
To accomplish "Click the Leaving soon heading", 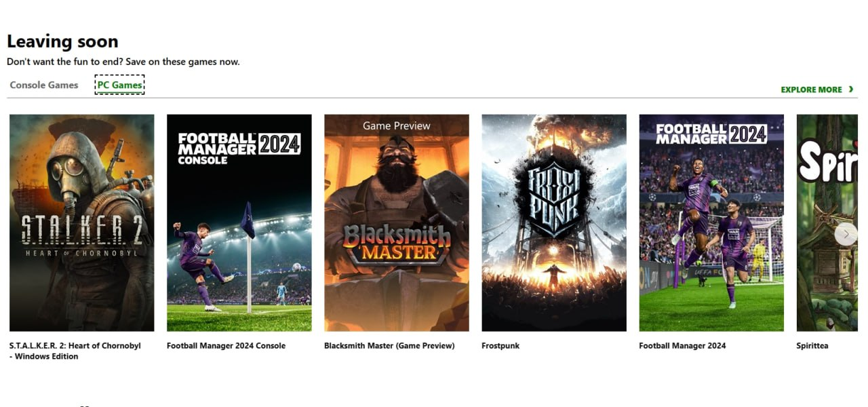I will coord(62,41).
